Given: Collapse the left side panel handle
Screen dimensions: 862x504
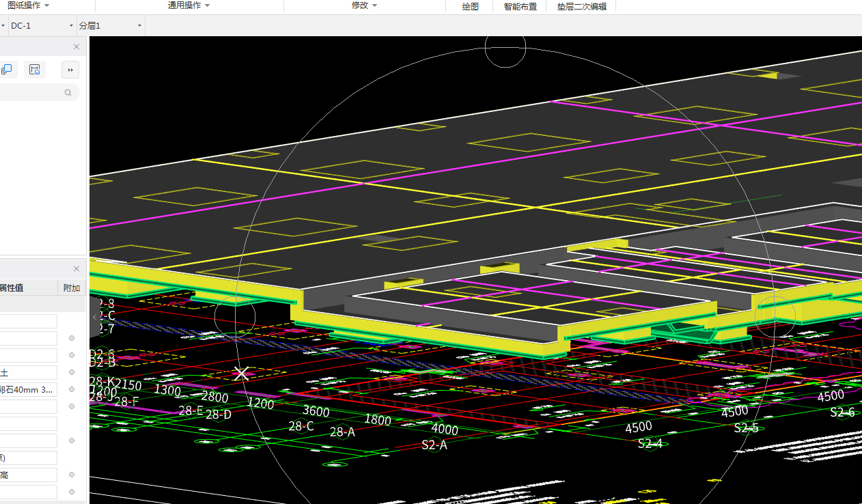Looking at the screenshot, I should click(95, 317).
